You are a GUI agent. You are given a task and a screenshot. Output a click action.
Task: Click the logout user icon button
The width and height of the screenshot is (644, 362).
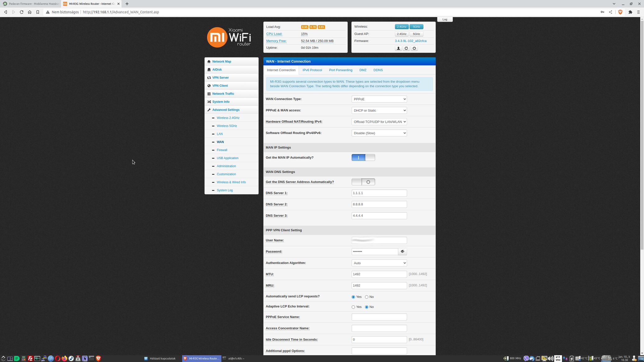(x=398, y=48)
